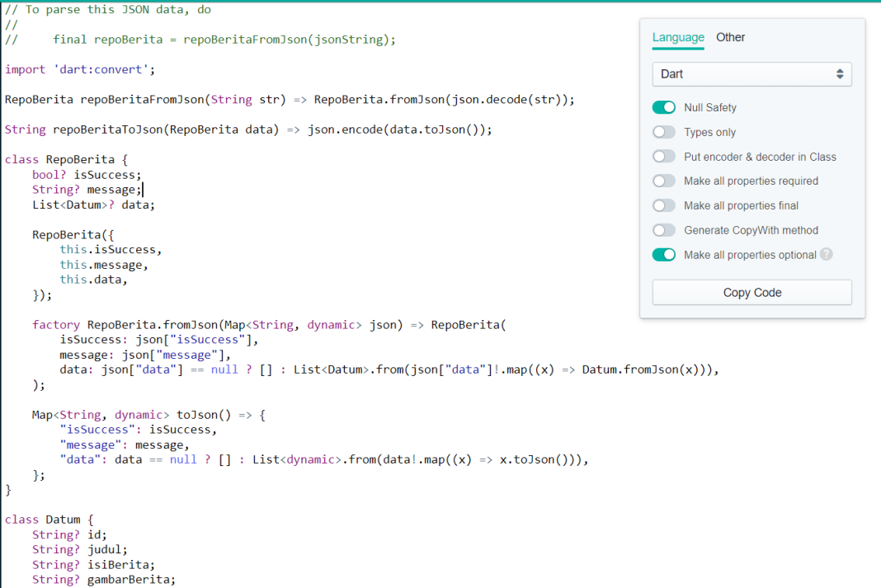
Task: Disable the Null Safety toggle
Action: [x=664, y=107]
